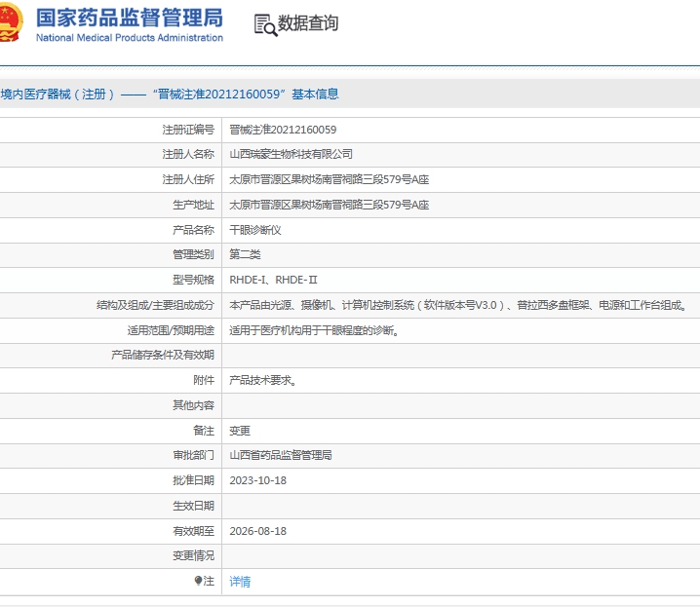Click the 注册人名称 label

pyautogui.click(x=188, y=154)
